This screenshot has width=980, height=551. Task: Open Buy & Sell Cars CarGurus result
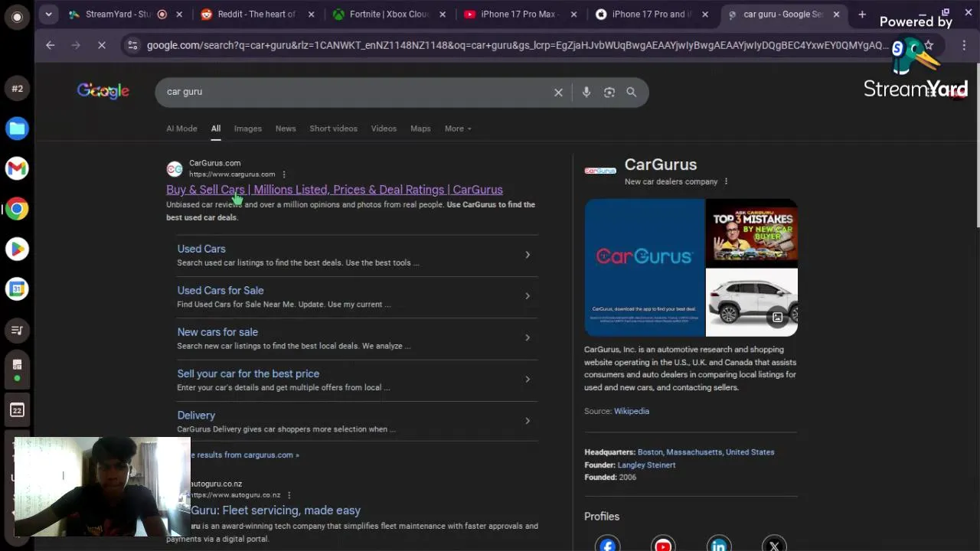[335, 190]
